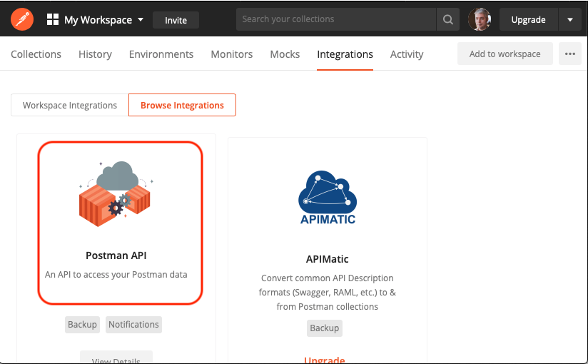Switch to the Environments tab

(x=161, y=54)
